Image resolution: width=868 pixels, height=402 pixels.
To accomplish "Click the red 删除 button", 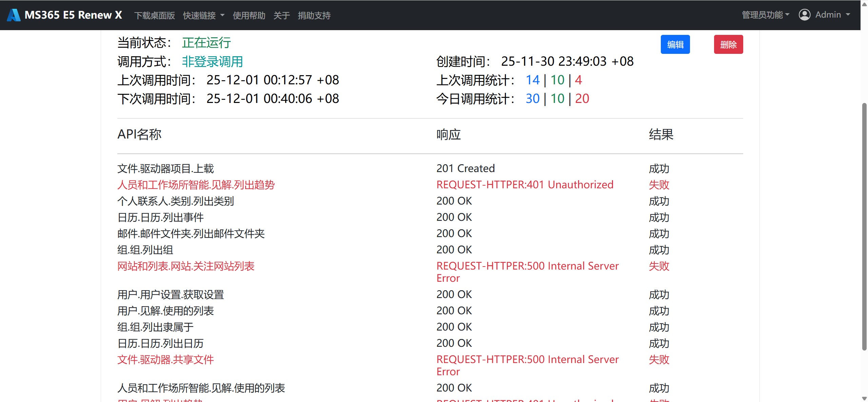I will [x=728, y=44].
